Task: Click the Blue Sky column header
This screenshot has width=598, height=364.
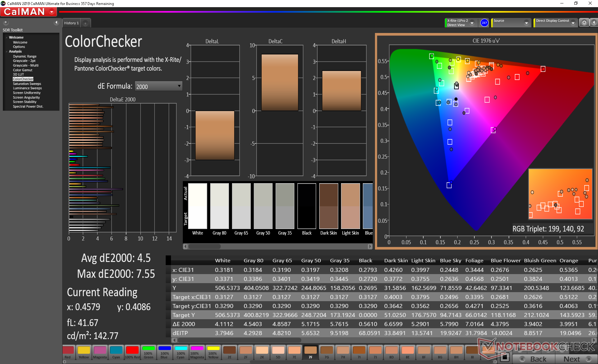Action: [x=450, y=261]
